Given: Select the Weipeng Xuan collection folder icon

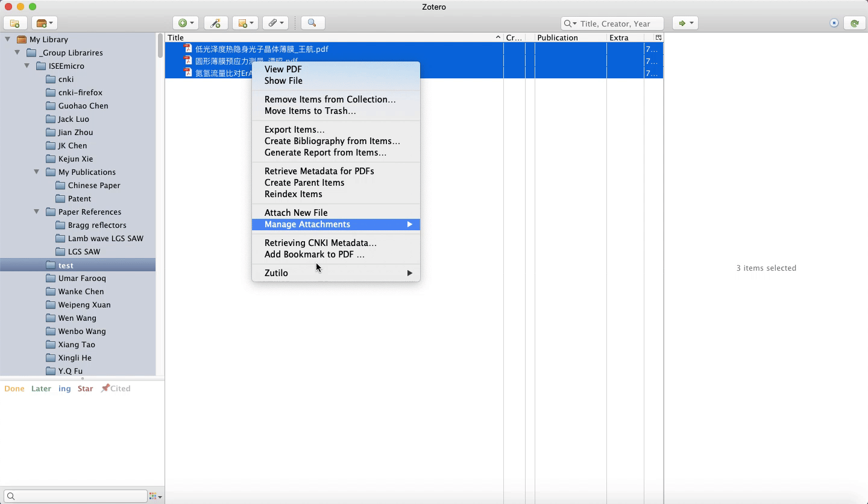Looking at the screenshot, I should click(x=51, y=304).
